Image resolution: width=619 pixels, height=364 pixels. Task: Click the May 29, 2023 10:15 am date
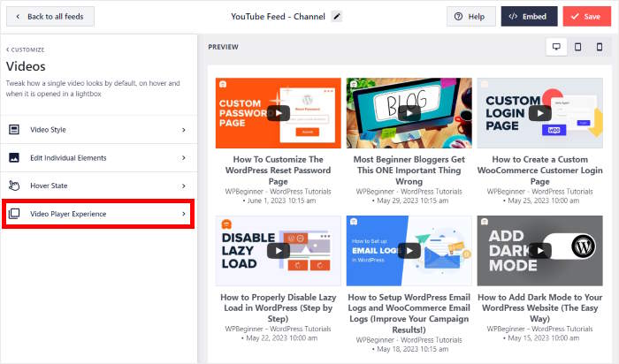[413, 201]
